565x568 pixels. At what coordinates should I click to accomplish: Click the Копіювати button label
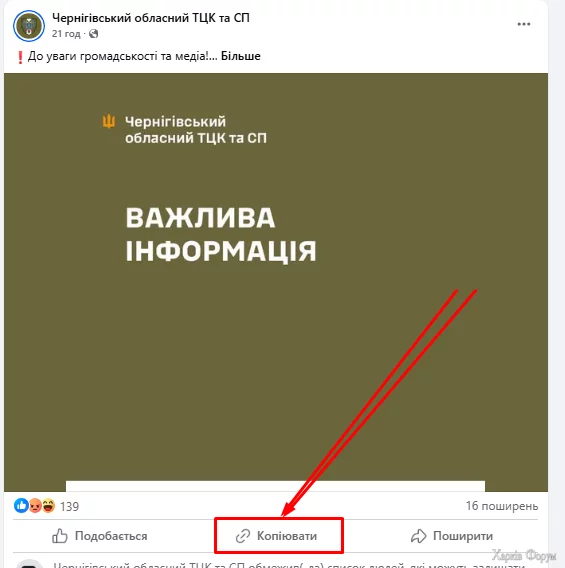pyautogui.click(x=287, y=536)
